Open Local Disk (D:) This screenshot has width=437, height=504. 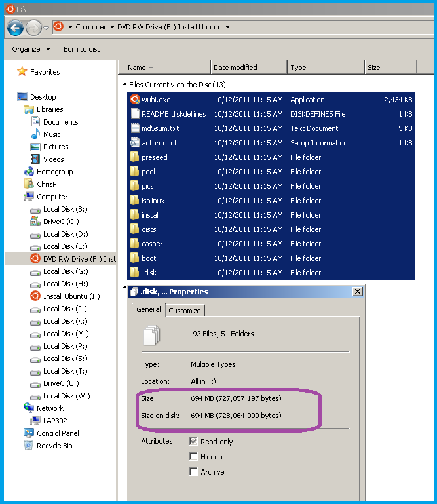click(66, 234)
